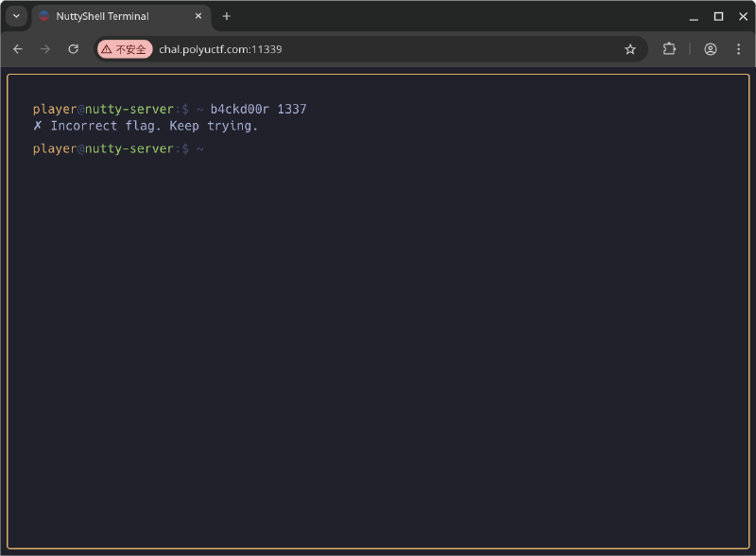The width and height of the screenshot is (756, 556).
Task: Bookmark this page using the star icon
Action: [x=630, y=48]
